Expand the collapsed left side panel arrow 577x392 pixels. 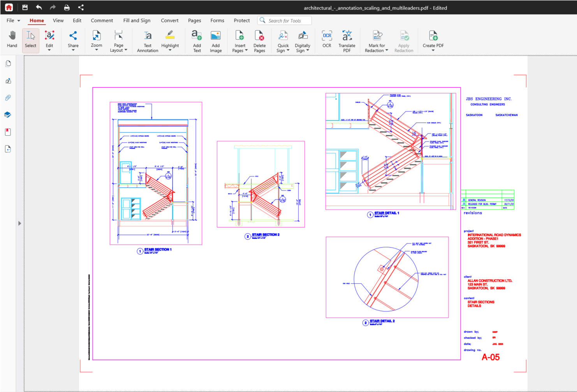tap(19, 223)
